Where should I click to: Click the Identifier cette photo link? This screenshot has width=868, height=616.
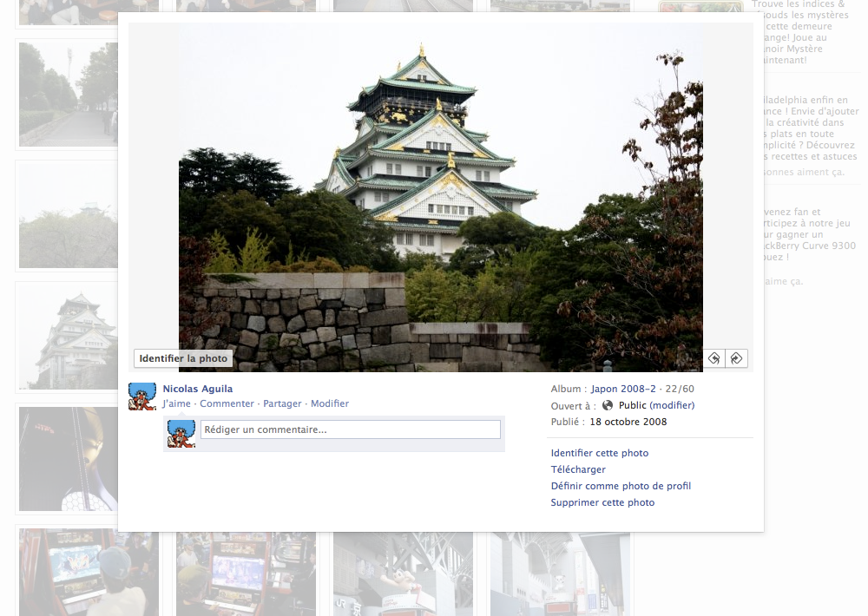[x=600, y=453]
